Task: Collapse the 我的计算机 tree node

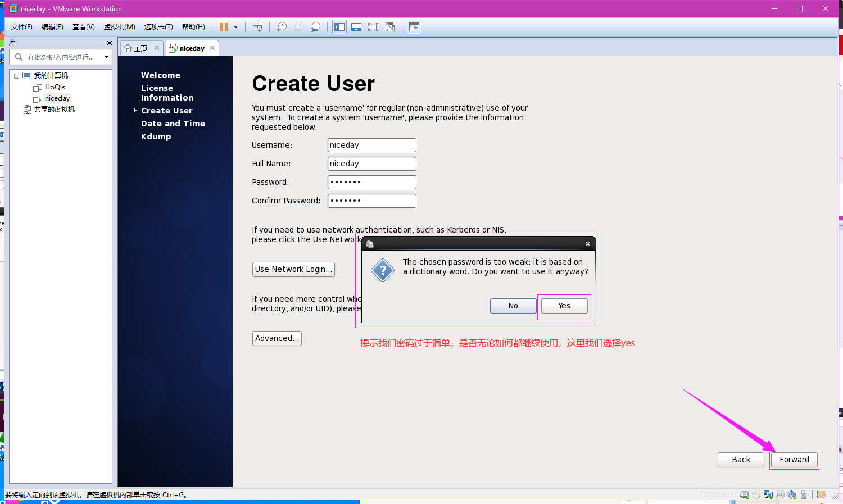Action: pos(16,76)
